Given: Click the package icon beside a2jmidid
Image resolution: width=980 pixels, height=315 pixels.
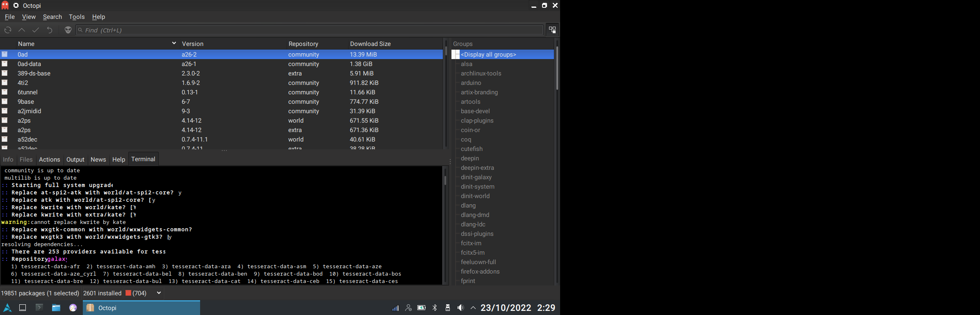Looking at the screenshot, I should click(5, 111).
